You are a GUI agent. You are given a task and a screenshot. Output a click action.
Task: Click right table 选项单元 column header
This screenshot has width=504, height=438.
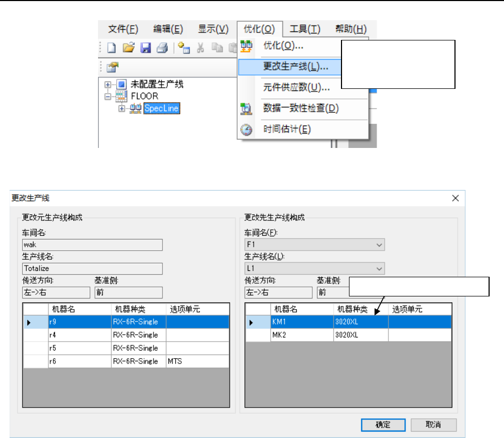point(420,310)
